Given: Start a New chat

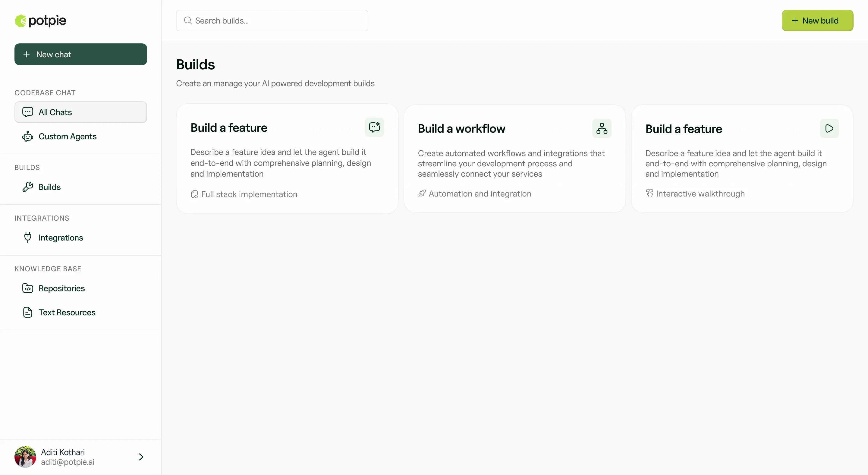Looking at the screenshot, I should [80, 54].
